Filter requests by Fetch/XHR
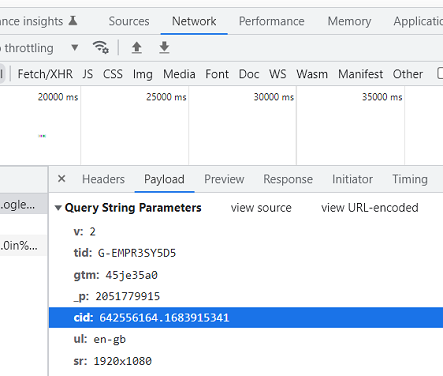Viewport: 443px width, 376px height. 45,74
